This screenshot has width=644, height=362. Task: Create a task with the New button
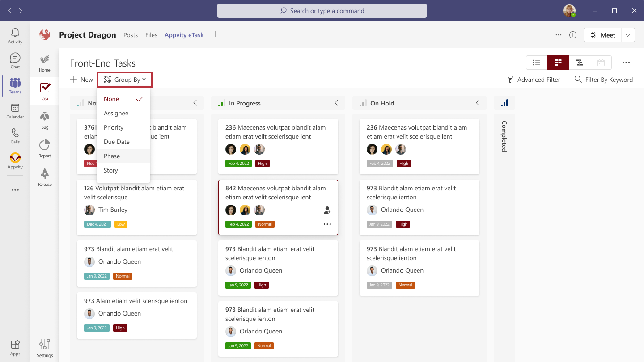click(x=81, y=79)
